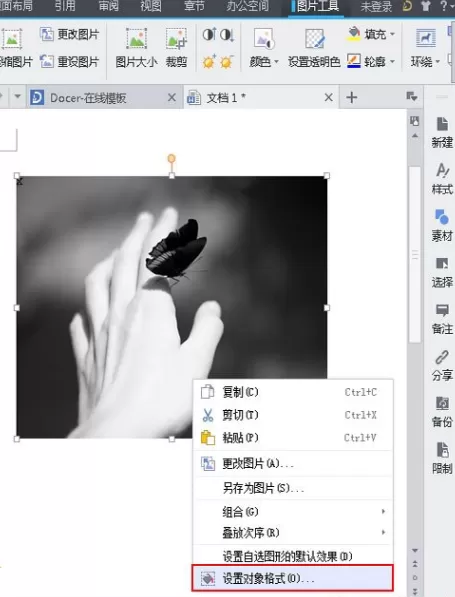
Task: Open 备注 in right sidebar
Action: pos(442,319)
